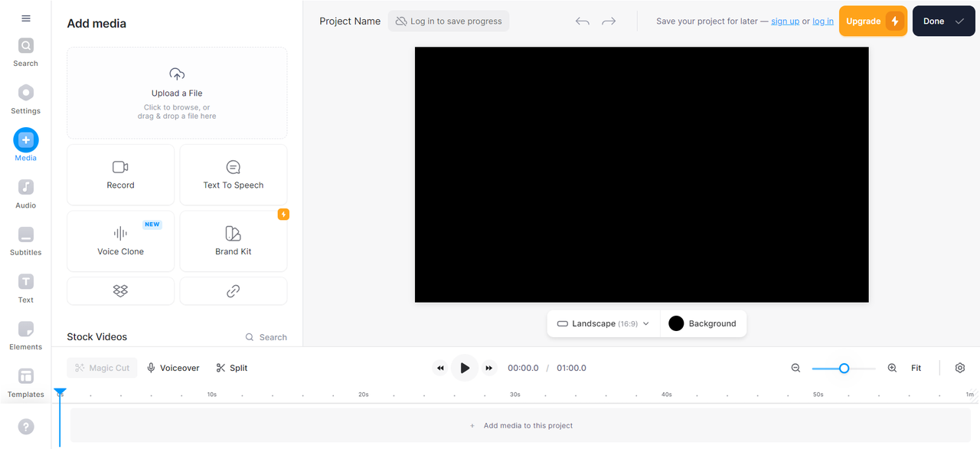The width and height of the screenshot is (980, 449).
Task: Click the 10s mark on timeline ruler
Action: (x=212, y=395)
